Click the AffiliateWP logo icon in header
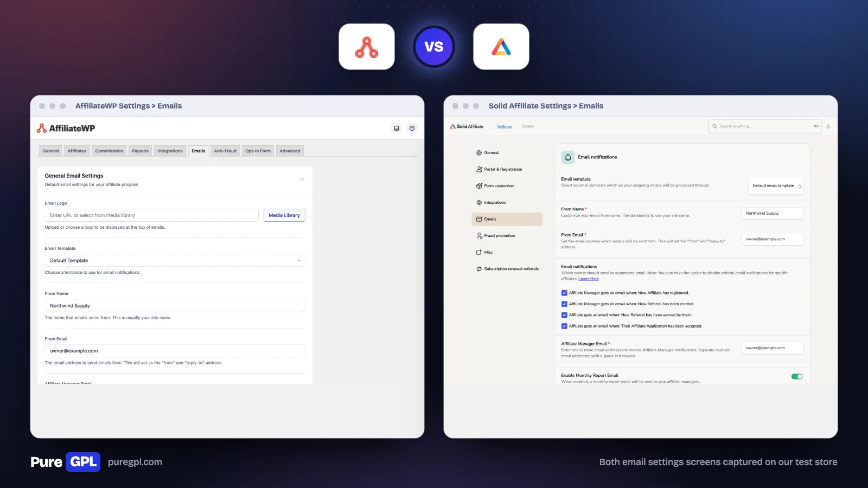Image resolution: width=868 pixels, height=488 pixels. [x=41, y=129]
